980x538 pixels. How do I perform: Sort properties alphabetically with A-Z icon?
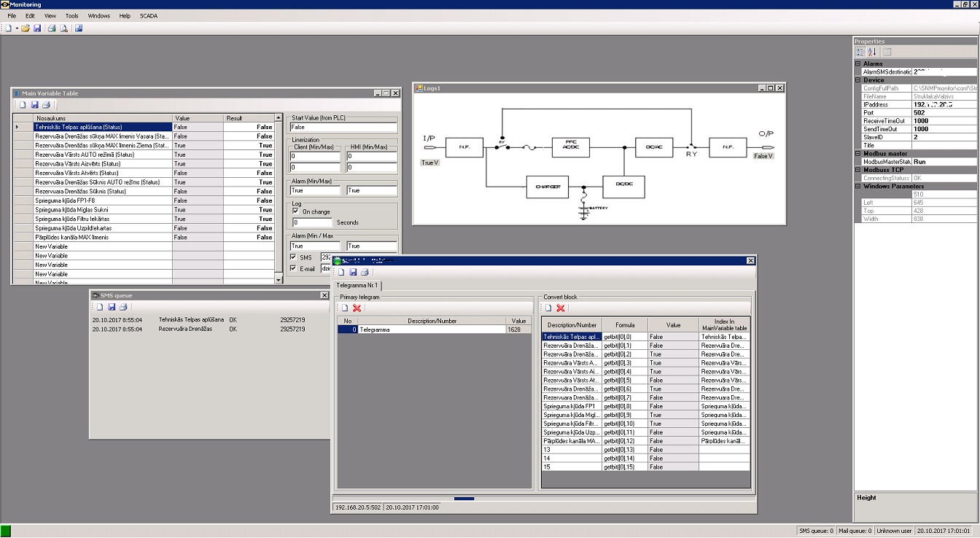click(x=872, y=52)
